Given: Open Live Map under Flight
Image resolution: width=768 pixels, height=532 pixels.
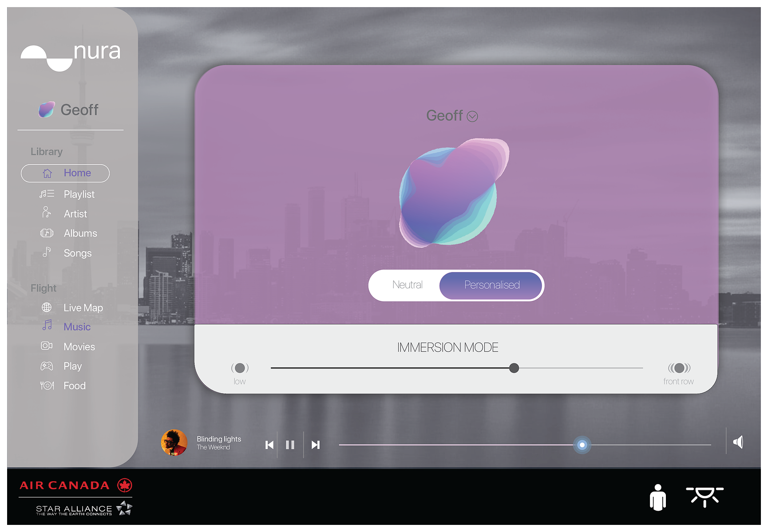Looking at the screenshot, I should pos(83,308).
